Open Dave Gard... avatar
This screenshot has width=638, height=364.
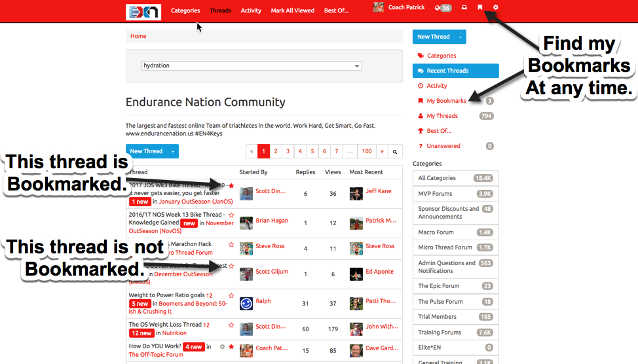tap(356, 350)
